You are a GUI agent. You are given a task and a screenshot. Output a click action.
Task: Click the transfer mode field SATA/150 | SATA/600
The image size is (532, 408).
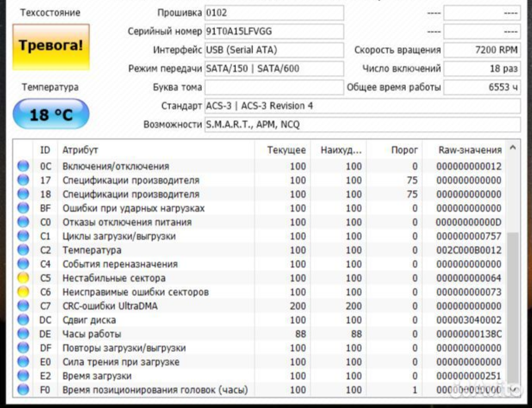click(274, 68)
